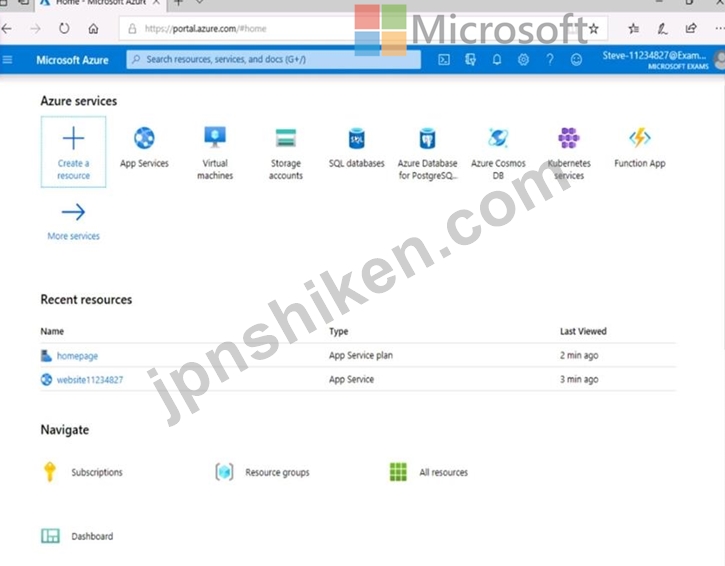This screenshot has height=566, width=725.
Task: Open Directory and subscription filter
Action: (470, 60)
